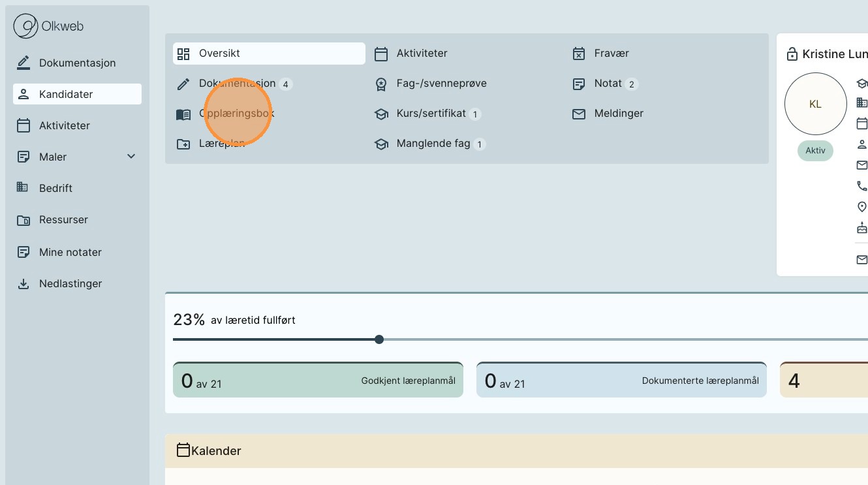Click the KL profile avatar
Image resolution: width=868 pixels, height=485 pixels.
point(815,104)
